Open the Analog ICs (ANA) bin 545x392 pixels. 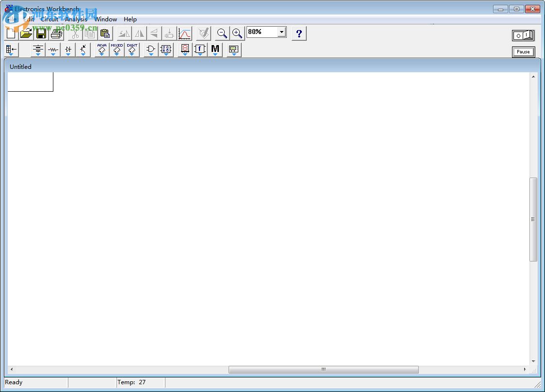pyautogui.click(x=102, y=49)
